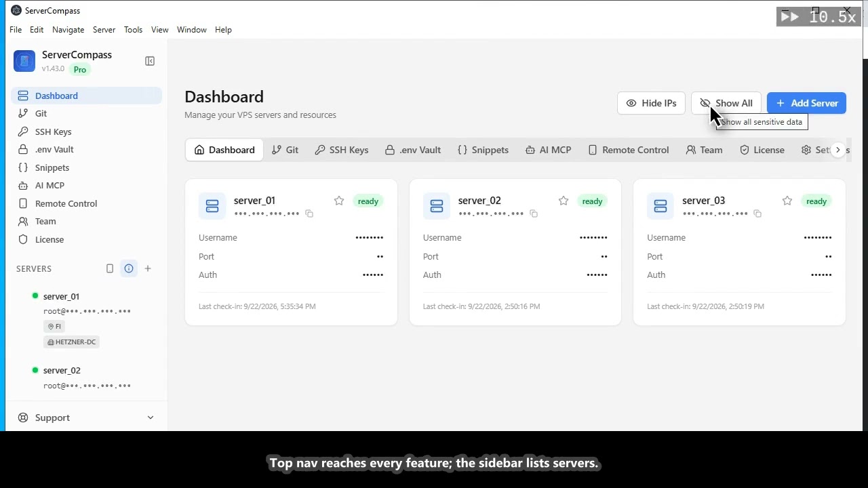The width and height of the screenshot is (868, 488).
Task: Open the server_03 card title
Action: (x=703, y=201)
